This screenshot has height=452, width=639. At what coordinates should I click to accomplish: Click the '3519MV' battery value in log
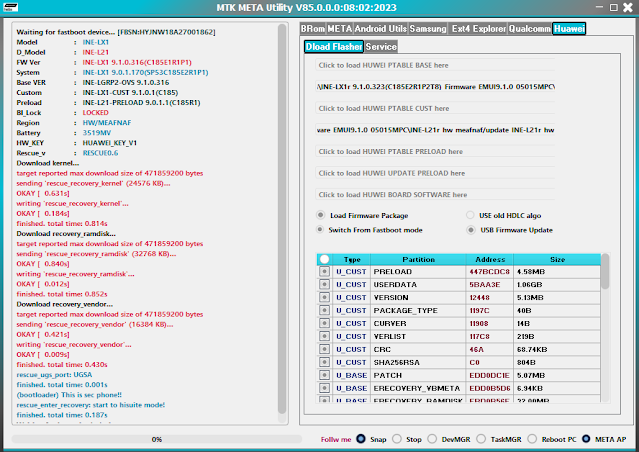click(x=97, y=133)
